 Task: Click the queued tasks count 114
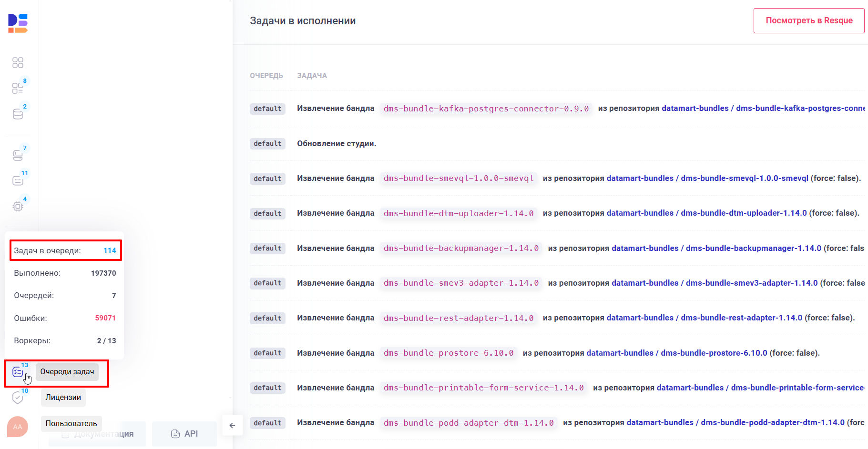click(110, 250)
